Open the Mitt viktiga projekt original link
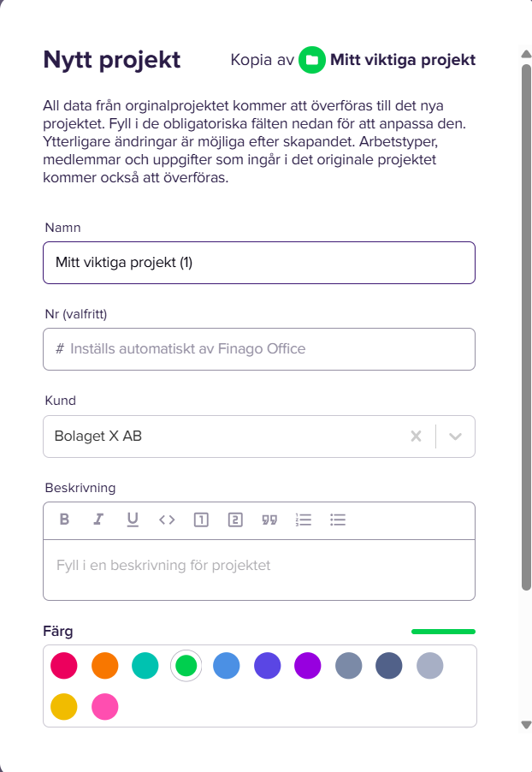The image size is (532, 772). click(x=403, y=60)
